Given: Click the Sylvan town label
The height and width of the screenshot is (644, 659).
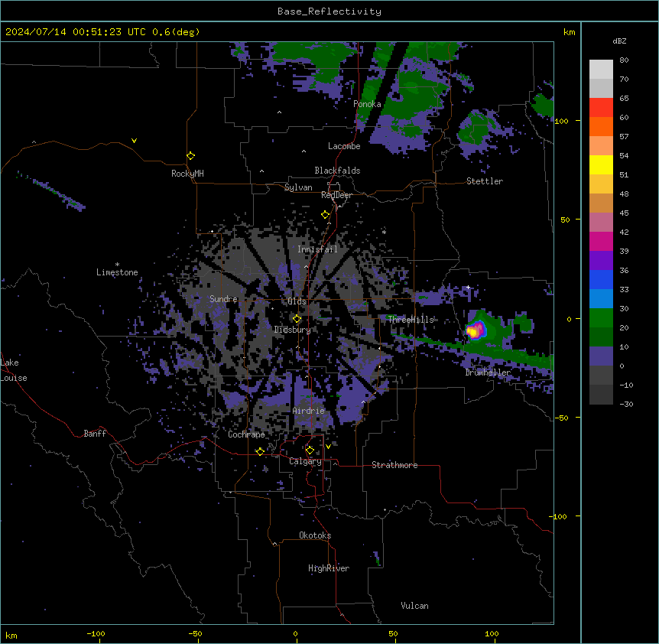Looking at the screenshot, I should 298,187.
